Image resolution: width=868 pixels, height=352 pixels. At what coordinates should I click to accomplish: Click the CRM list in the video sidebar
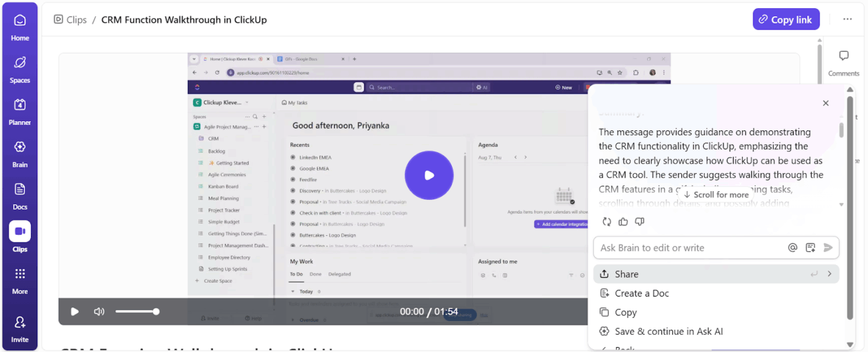tap(213, 138)
